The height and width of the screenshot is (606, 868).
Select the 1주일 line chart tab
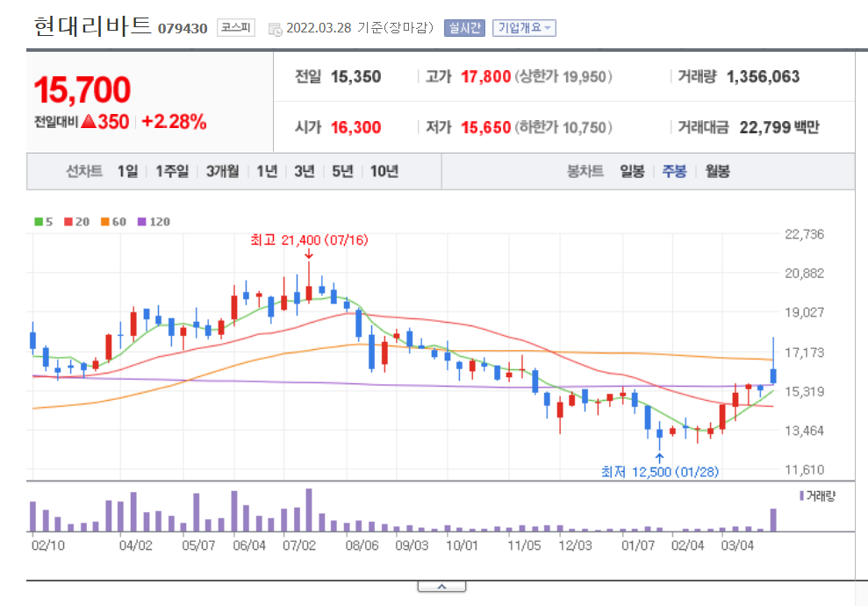[x=172, y=171]
